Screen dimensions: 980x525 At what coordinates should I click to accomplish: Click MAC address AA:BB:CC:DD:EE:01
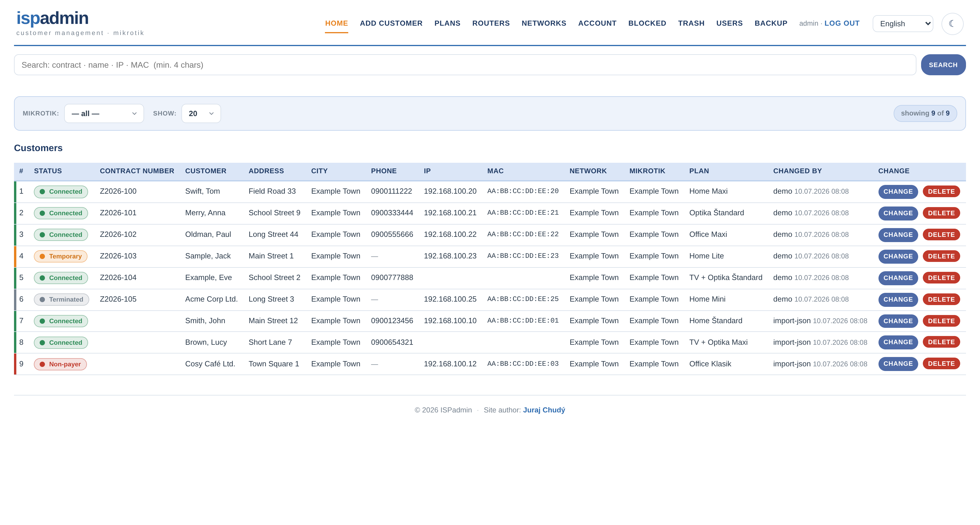tap(523, 320)
